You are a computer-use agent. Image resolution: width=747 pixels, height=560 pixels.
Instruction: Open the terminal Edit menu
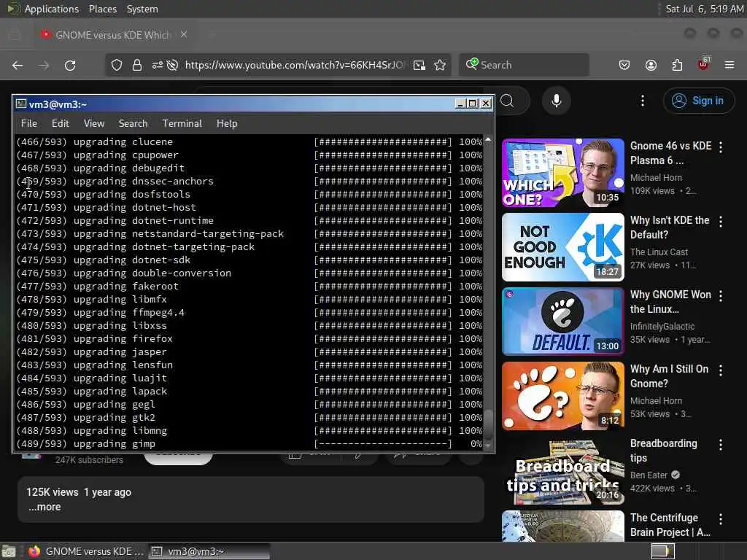pyautogui.click(x=61, y=123)
